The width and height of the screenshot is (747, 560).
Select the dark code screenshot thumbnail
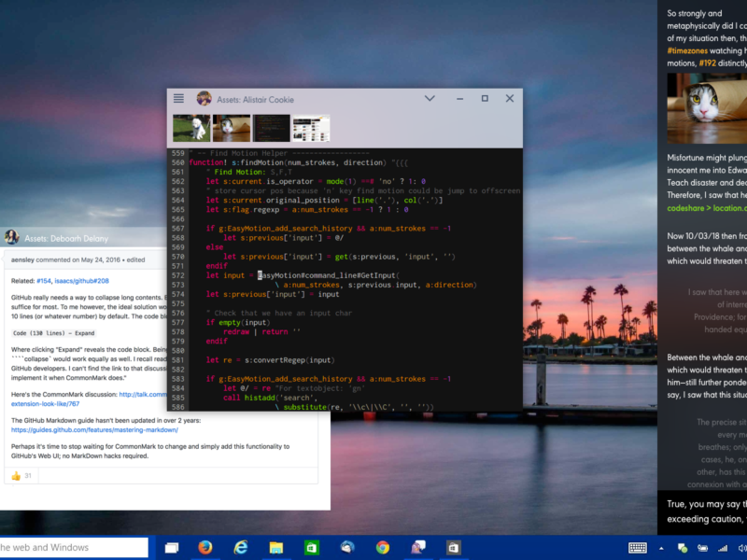272,128
